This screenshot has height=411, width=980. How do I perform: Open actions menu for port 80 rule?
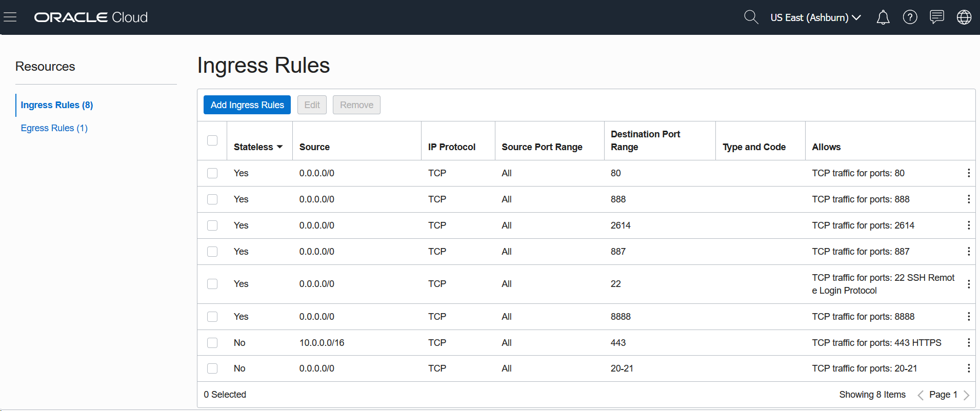[968, 173]
